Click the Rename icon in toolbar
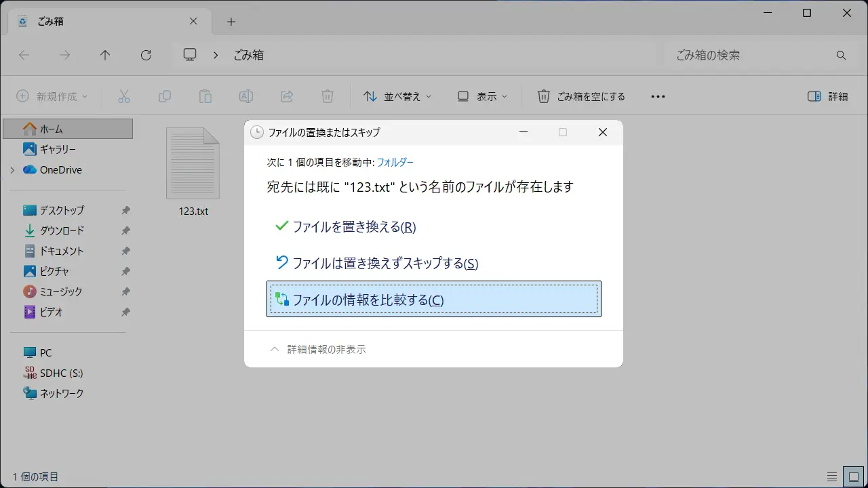868x488 pixels. pyautogui.click(x=245, y=96)
